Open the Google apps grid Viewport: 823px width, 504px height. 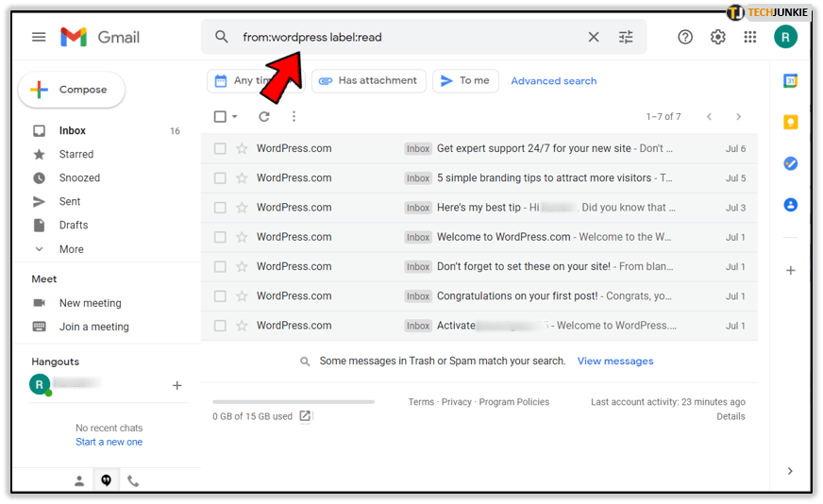point(750,37)
